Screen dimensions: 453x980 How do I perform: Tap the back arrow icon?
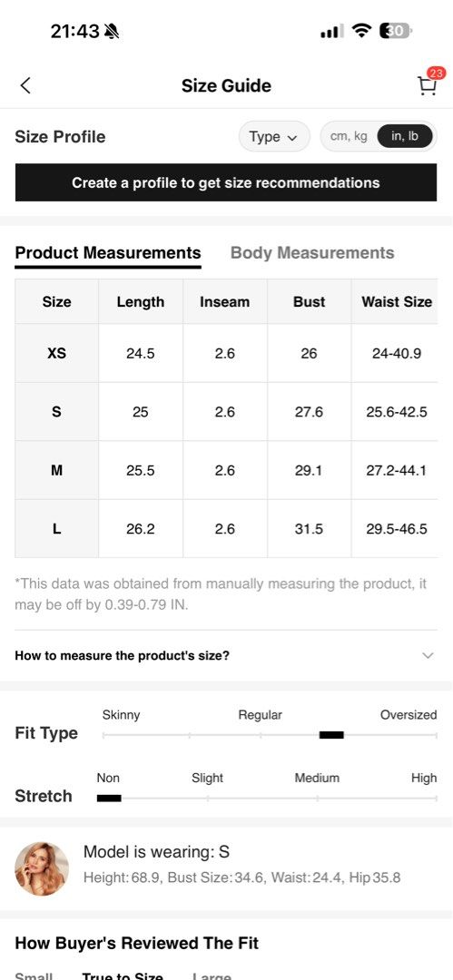point(25,85)
